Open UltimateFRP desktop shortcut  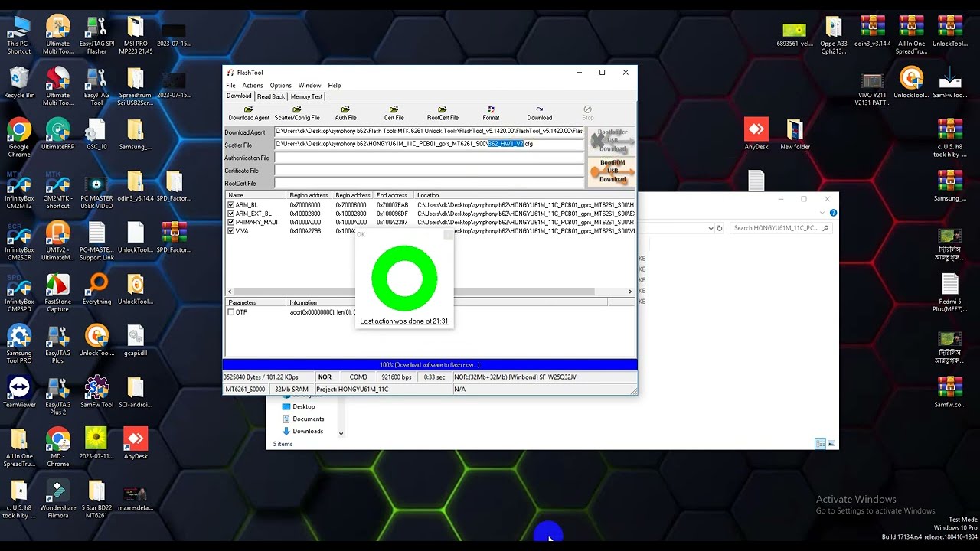(x=58, y=134)
